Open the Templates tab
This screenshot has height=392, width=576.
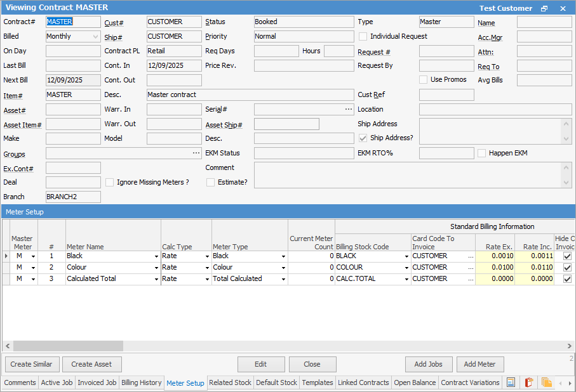318,382
